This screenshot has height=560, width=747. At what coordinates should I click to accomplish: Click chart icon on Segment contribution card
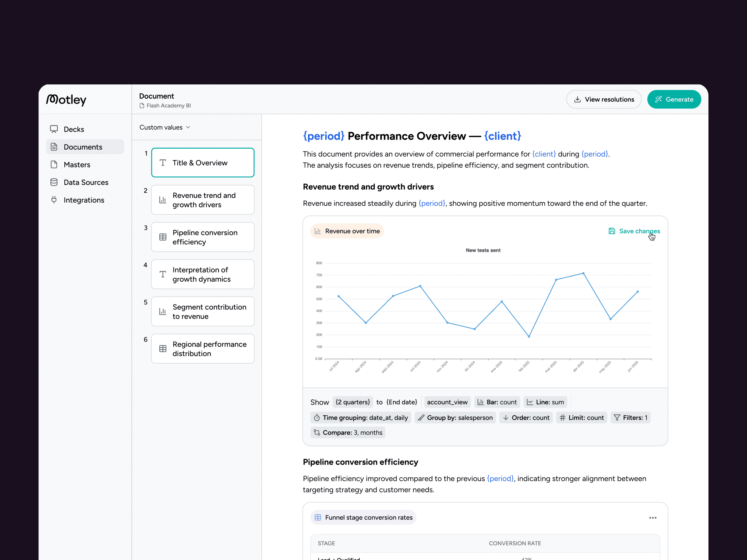tap(163, 311)
